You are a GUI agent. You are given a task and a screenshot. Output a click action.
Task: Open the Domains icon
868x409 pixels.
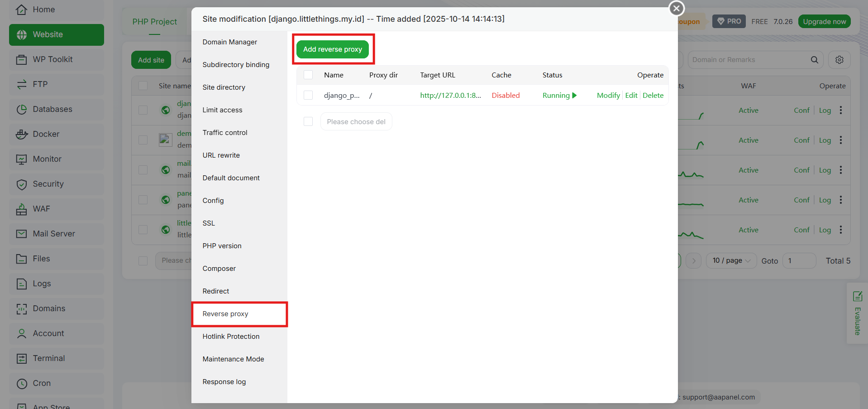tap(21, 309)
